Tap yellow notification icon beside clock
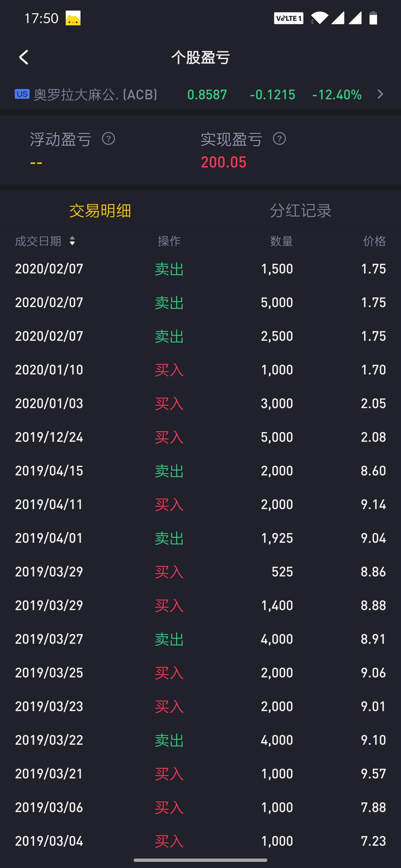This screenshot has height=868, width=401. click(x=73, y=18)
